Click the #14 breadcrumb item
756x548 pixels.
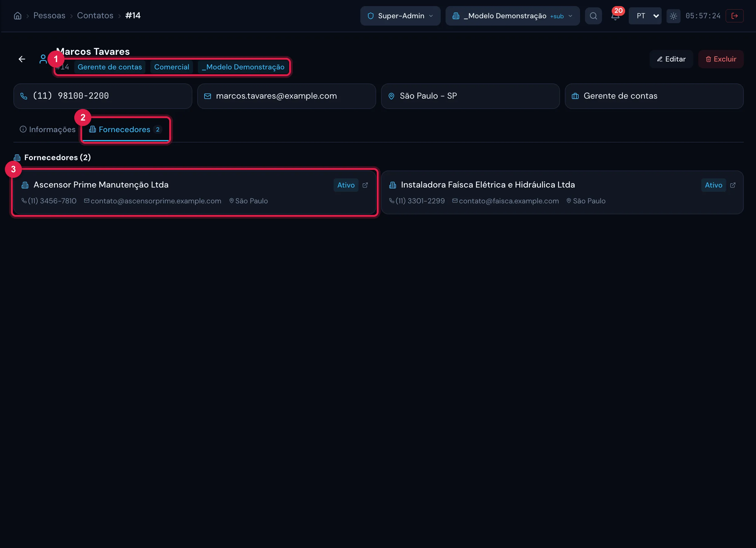[133, 15]
